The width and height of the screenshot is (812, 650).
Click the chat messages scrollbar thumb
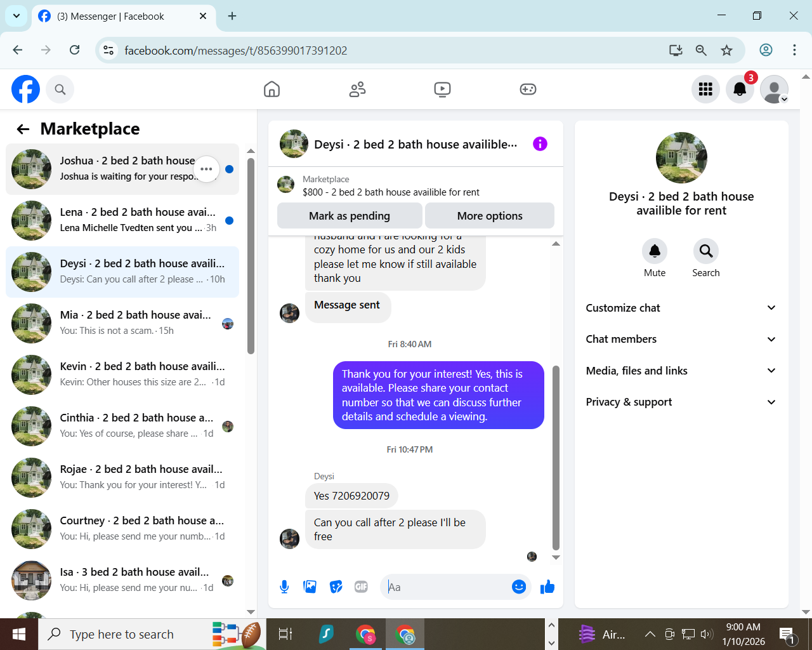(x=556, y=457)
